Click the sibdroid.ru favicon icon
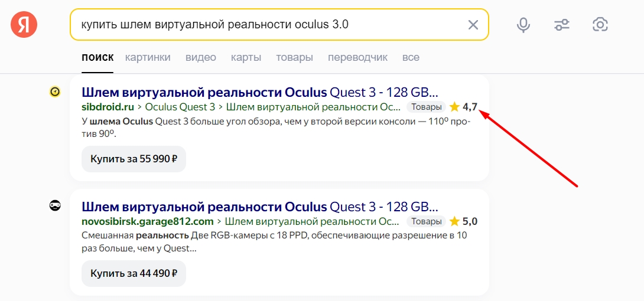The height and width of the screenshot is (301, 644). [54, 92]
